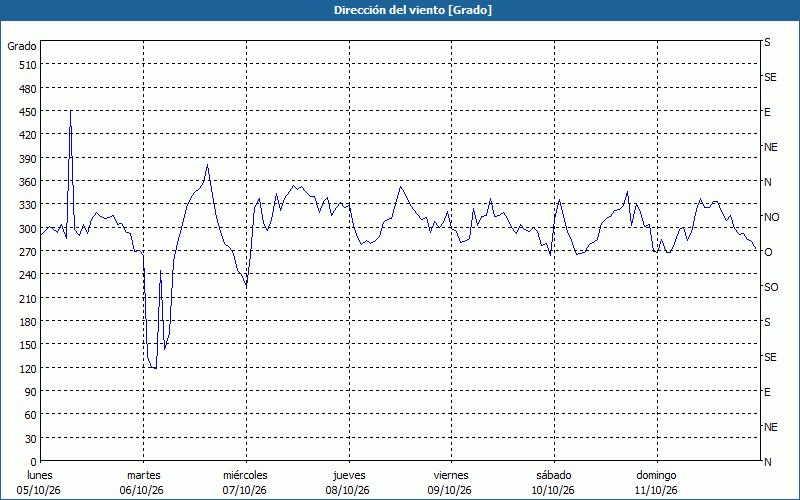Viewport: 800px width, 500px height.
Task: Click the y-axis value 240
Action: coord(28,275)
